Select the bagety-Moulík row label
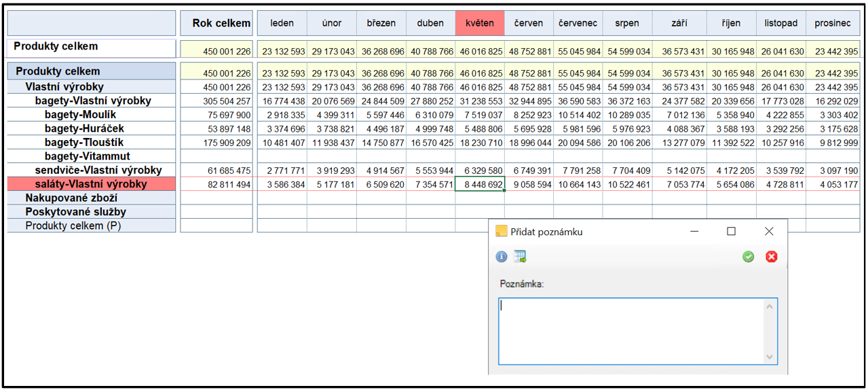868x390 pixels. tap(92, 114)
